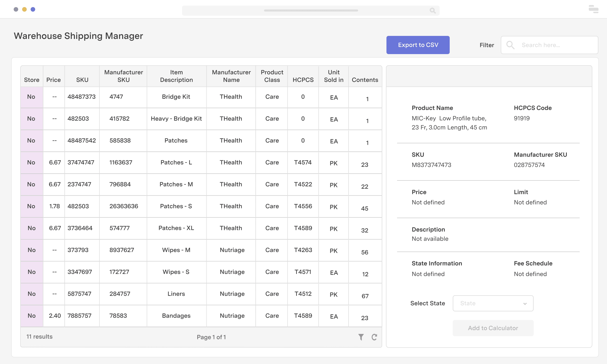Click the browser address bar

(311, 11)
